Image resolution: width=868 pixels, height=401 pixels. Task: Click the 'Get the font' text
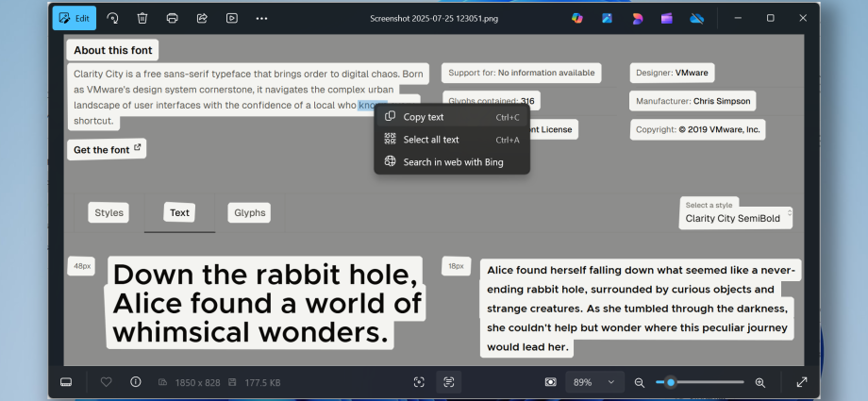101,150
